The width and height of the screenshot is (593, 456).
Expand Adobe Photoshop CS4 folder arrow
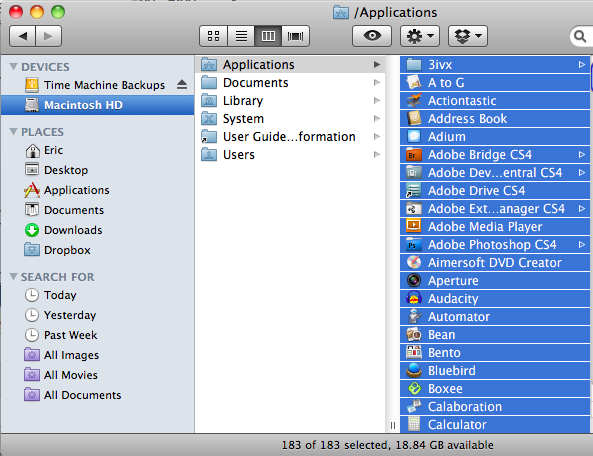pyautogui.click(x=582, y=245)
